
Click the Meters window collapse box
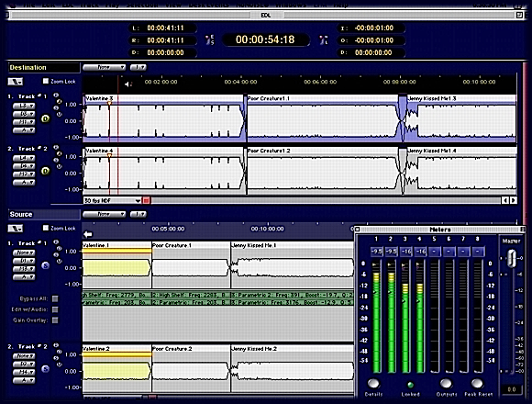pos(523,230)
